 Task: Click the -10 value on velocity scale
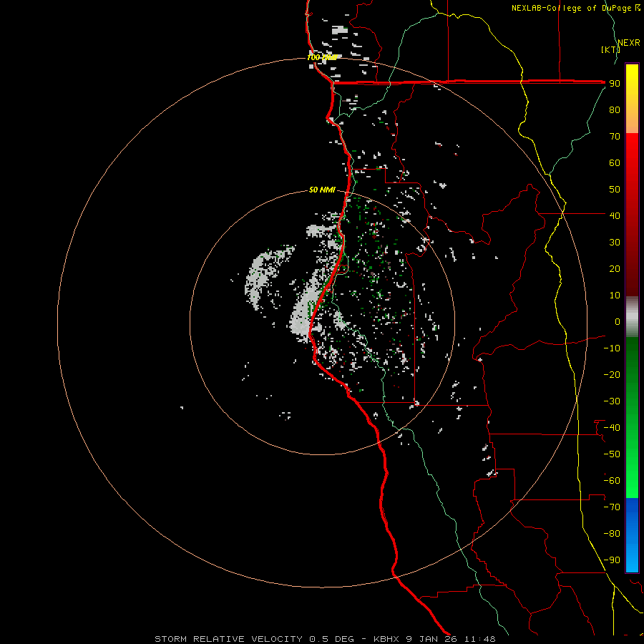pyautogui.click(x=612, y=348)
